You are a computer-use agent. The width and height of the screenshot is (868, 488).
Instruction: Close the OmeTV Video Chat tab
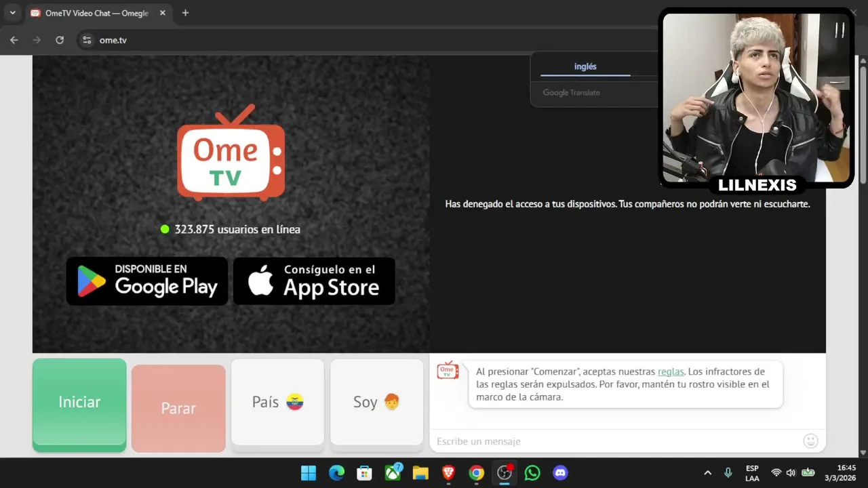[163, 13]
